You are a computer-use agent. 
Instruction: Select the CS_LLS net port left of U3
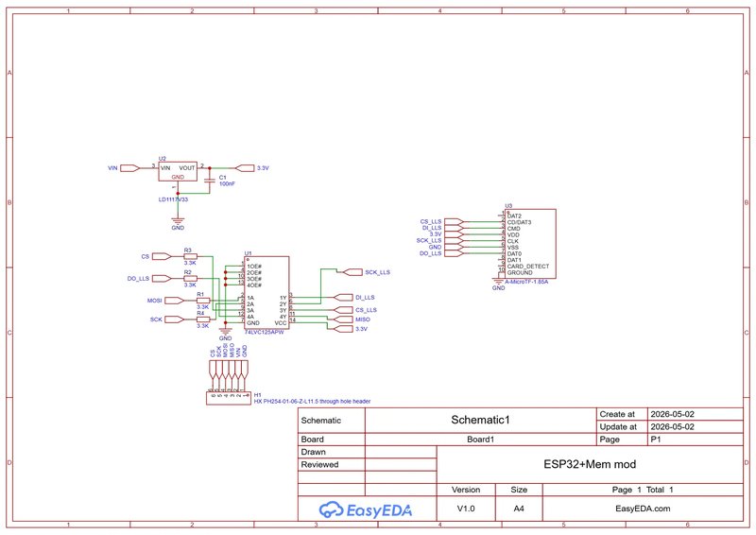(x=454, y=221)
